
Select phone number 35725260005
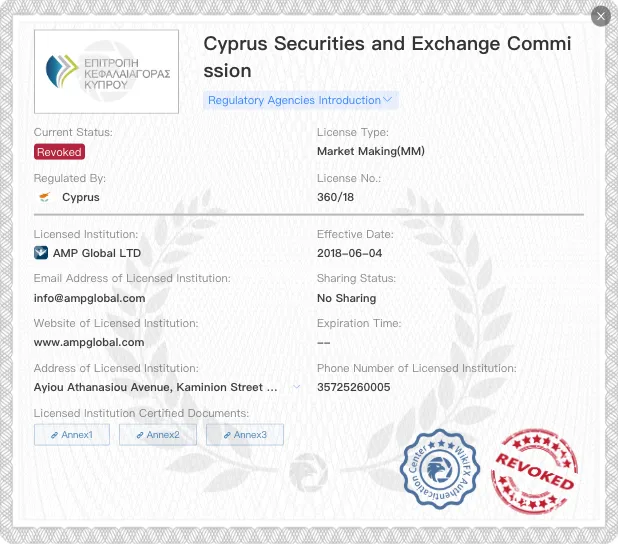coord(354,387)
